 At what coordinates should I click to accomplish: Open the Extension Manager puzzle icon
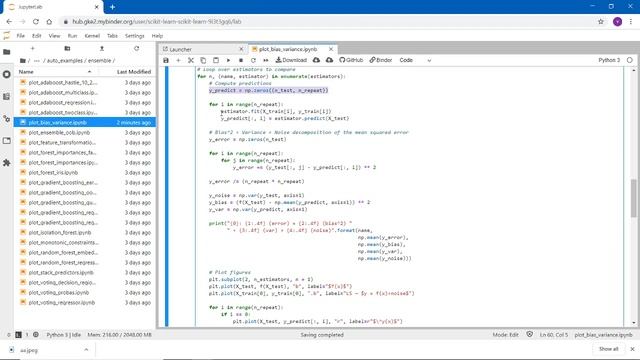[7, 163]
